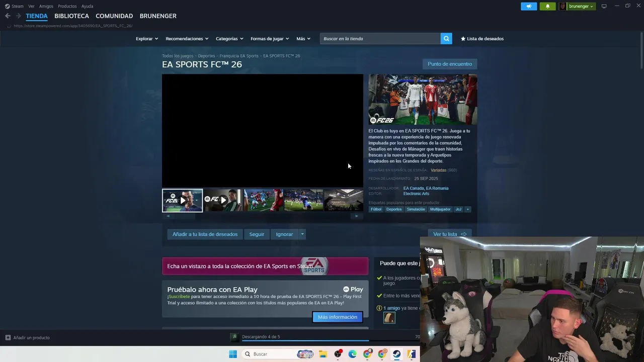Click the Fútbol tag
Screen dimensions: 644x362
[376, 209]
